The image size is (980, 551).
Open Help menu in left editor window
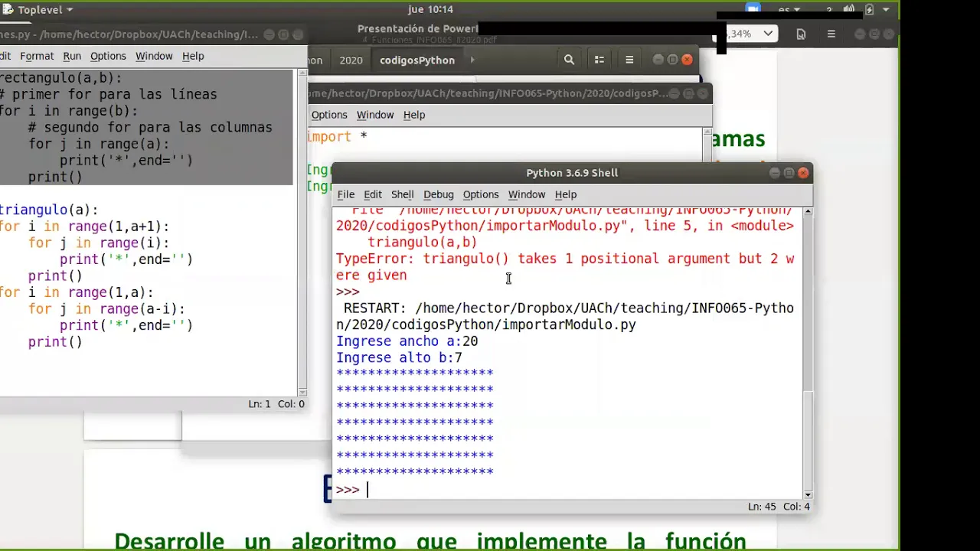(193, 56)
